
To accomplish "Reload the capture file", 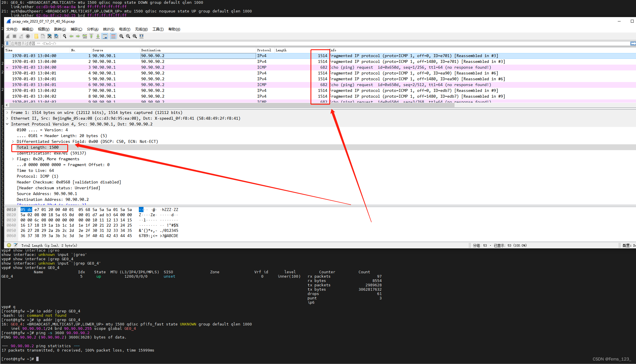I will (x=56, y=36).
